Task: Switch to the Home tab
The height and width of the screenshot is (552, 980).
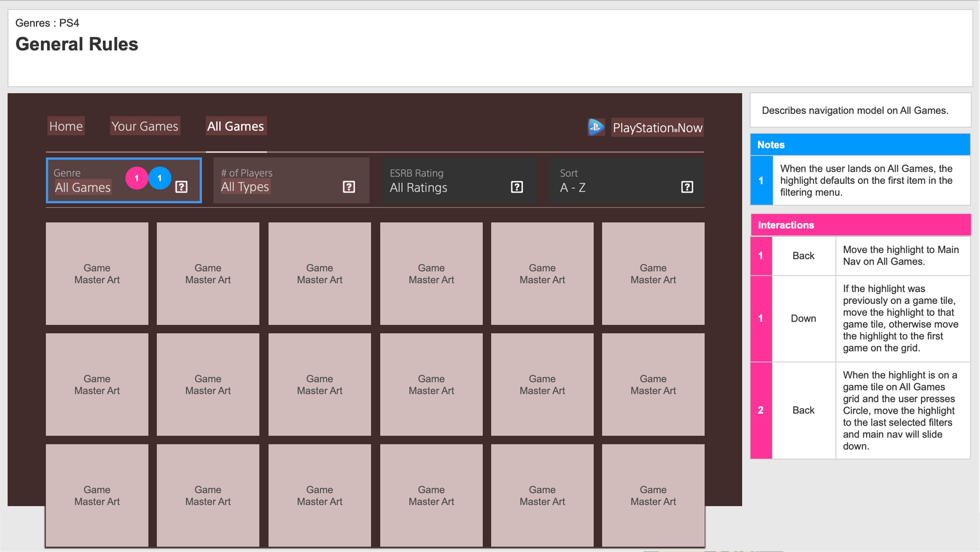Action: (66, 126)
